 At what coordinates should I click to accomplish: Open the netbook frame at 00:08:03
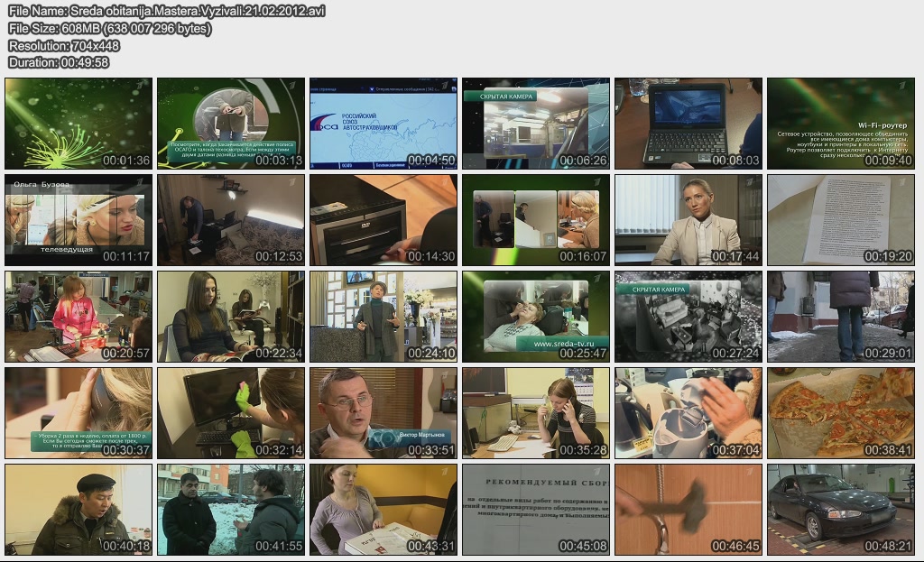(688, 124)
